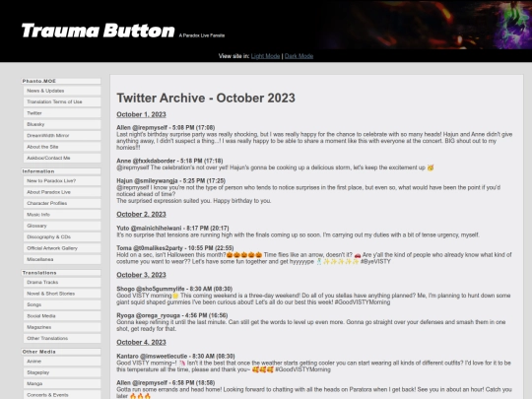Open Other Translations page
Viewport: 532px width, 399px height.
click(62, 338)
